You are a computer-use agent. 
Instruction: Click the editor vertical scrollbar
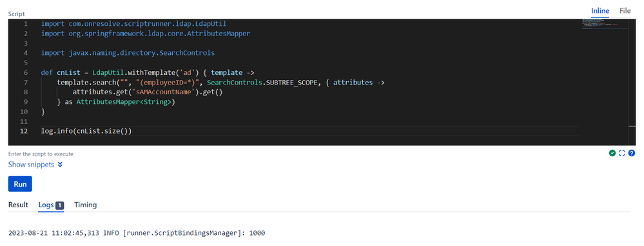click(x=632, y=81)
